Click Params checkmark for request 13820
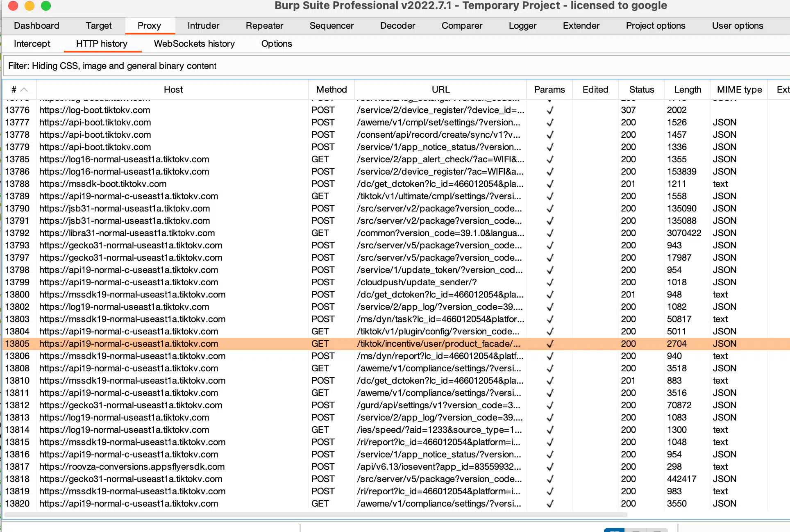This screenshot has height=532, width=790. pos(550,504)
